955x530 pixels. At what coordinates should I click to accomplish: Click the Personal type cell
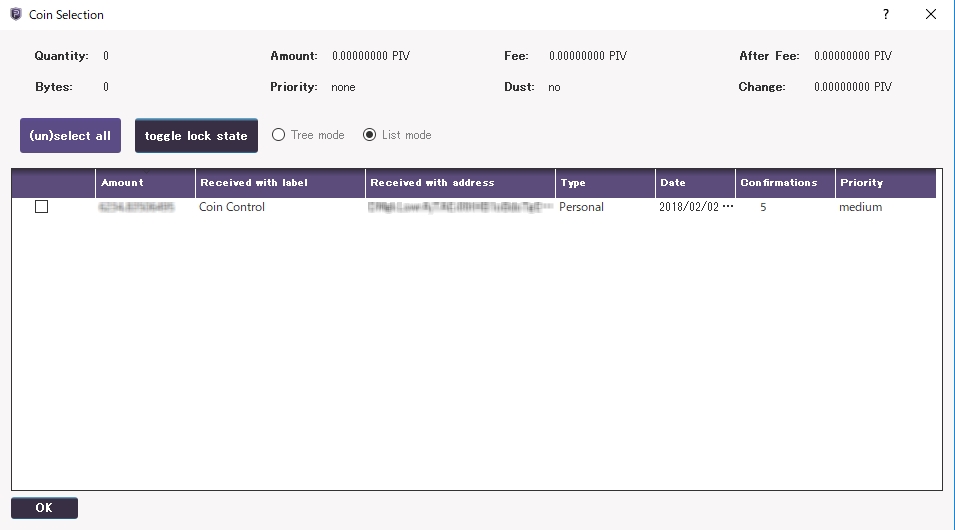pyautogui.click(x=581, y=207)
